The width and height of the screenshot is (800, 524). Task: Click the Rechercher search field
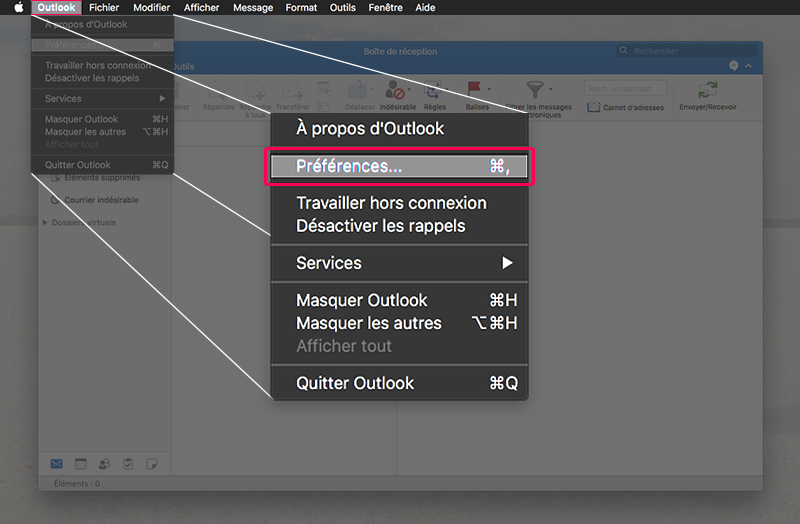(686, 51)
